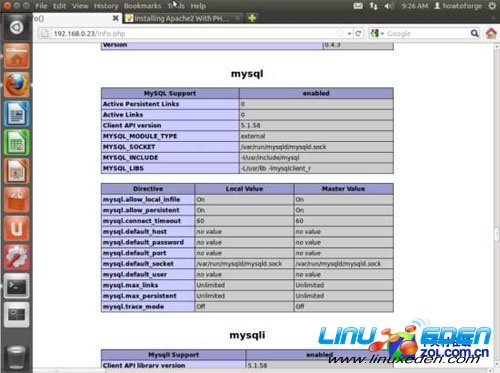Open System Settings launcher icon

pyautogui.click(x=16, y=257)
